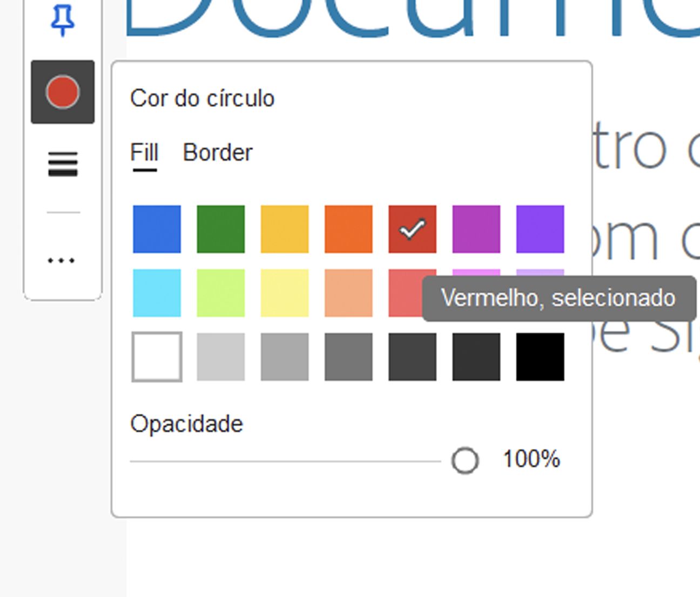
Task: Click the thin stroke preview in sidebar
Action: coord(63,212)
